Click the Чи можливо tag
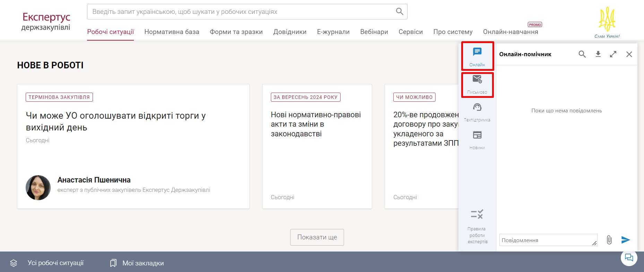 click(414, 97)
